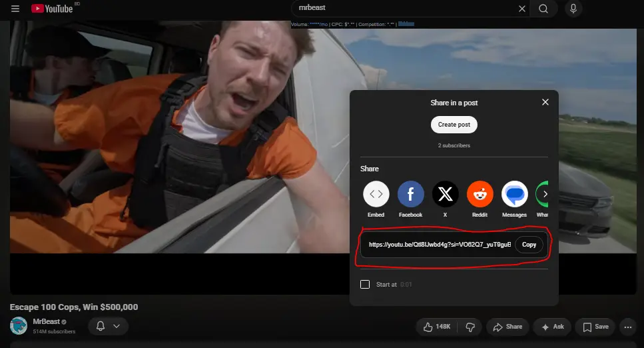Screen dimensions: 644x348
Task: Open the hamburger guide menu
Action: (x=15, y=9)
